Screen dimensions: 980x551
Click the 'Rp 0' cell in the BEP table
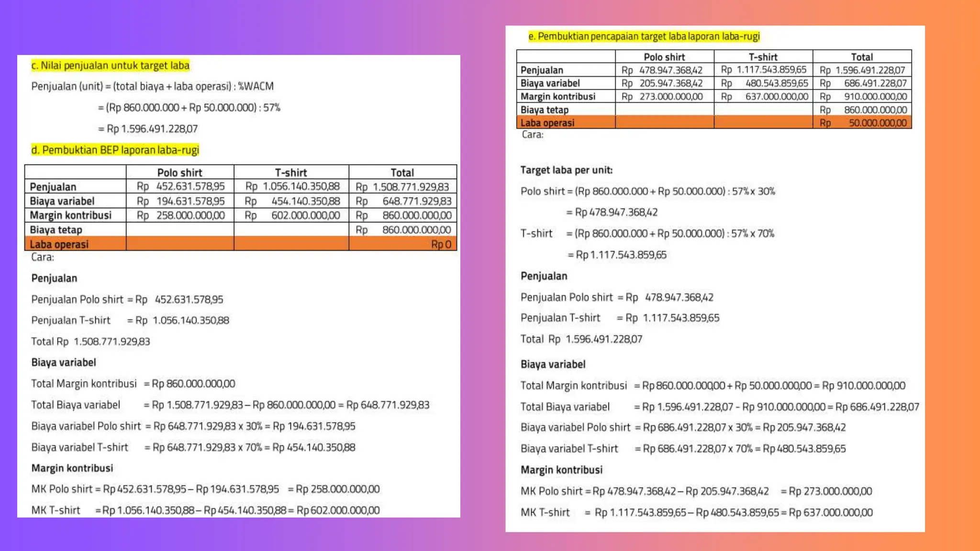click(x=441, y=244)
